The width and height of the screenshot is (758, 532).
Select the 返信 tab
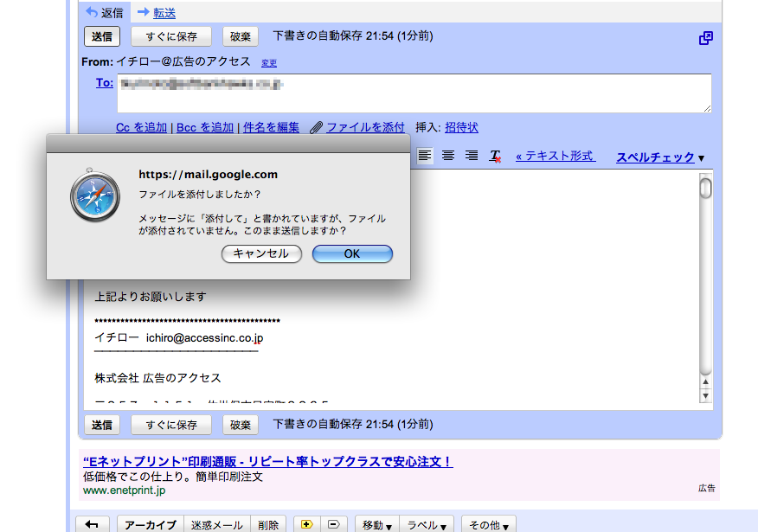pyautogui.click(x=105, y=13)
